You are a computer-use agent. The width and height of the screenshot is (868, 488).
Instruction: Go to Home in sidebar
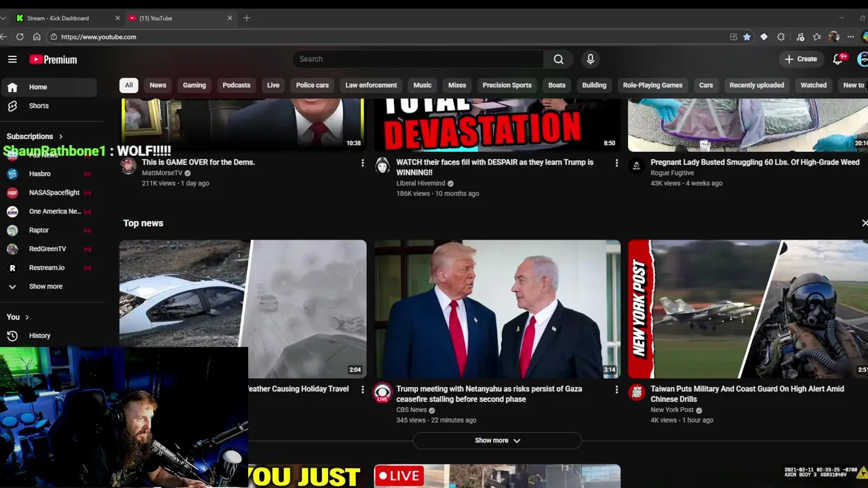click(x=49, y=87)
